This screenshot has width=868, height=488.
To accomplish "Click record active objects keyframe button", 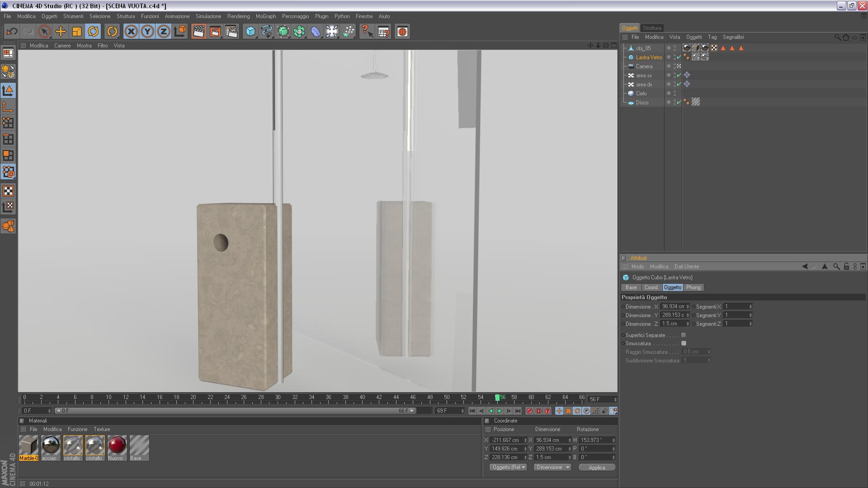I will (x=529, y=411).
